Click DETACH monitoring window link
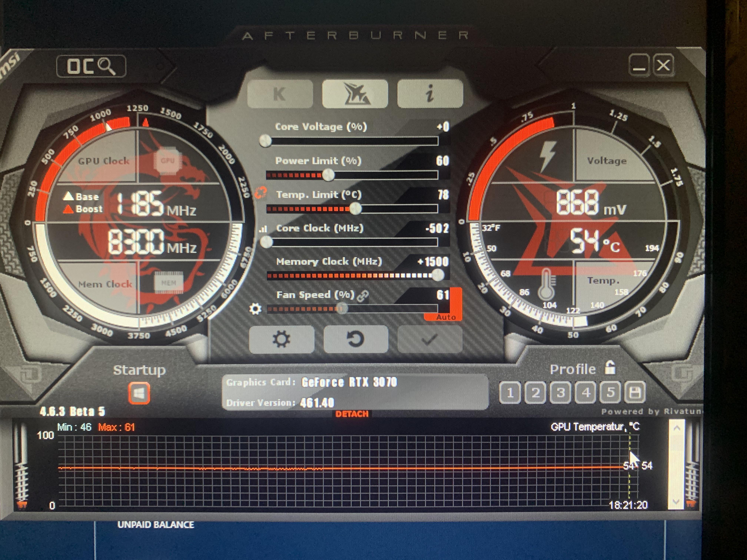This screenshot has width=747, height=560. tap(352, 414)
